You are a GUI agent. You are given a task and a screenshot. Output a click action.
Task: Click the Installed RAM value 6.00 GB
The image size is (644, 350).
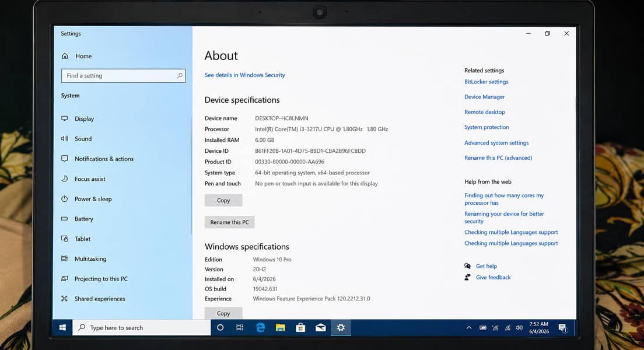click(x=264, y=140)
